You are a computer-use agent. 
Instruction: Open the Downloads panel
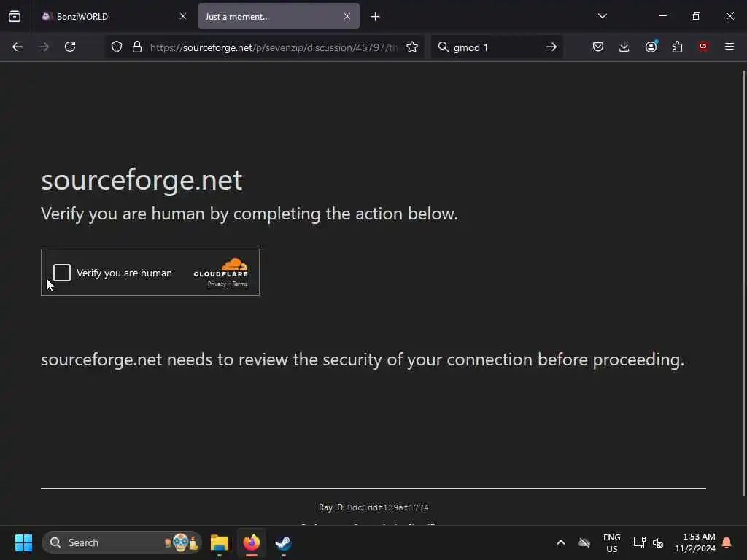(x=624, y=47)
